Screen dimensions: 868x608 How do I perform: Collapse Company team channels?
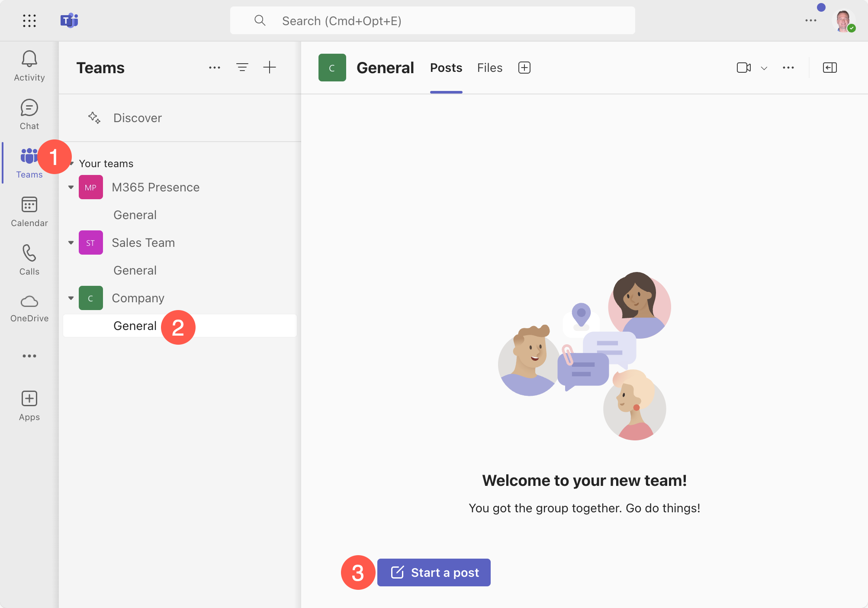(71, 298)
